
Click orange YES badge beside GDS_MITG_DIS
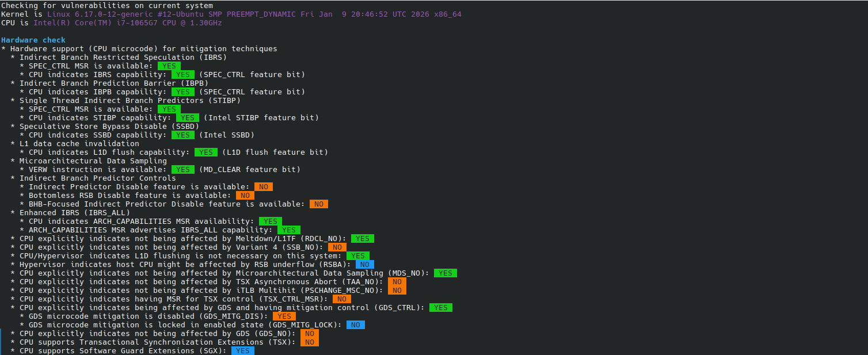[x=284, y=316]
